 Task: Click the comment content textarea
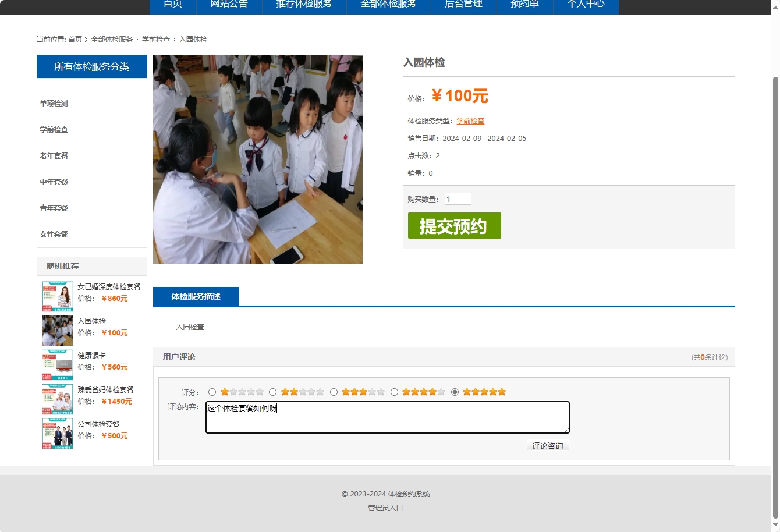pos(387,417)
